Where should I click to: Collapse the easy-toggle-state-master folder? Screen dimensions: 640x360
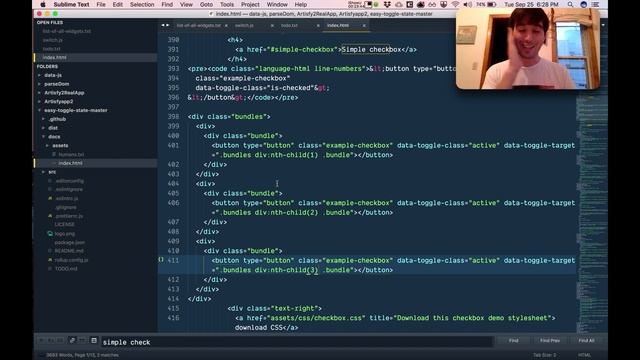(x=76, y=110)
